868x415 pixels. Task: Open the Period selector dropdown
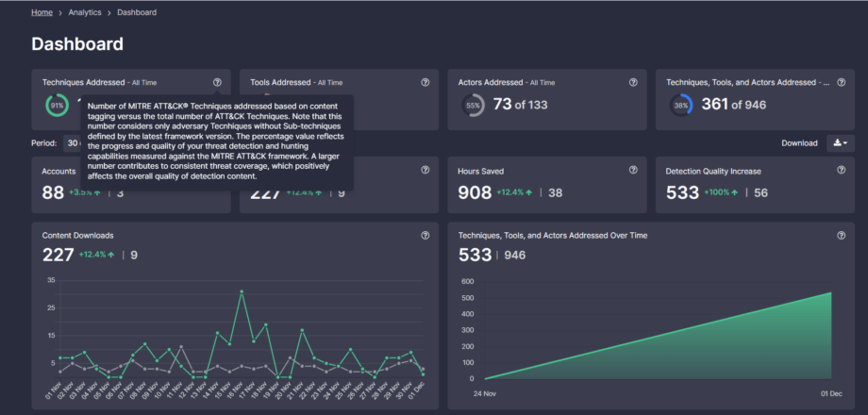[74, 143]
